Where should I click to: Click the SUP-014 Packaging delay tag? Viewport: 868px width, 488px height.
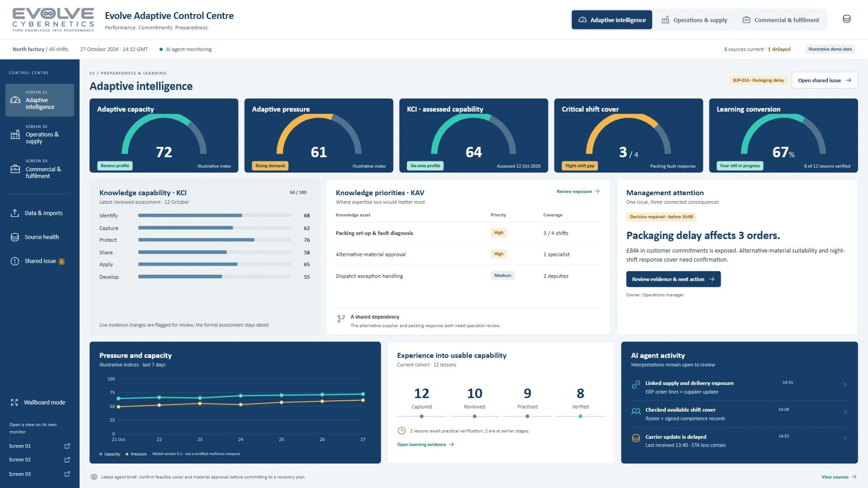point(758,80)
